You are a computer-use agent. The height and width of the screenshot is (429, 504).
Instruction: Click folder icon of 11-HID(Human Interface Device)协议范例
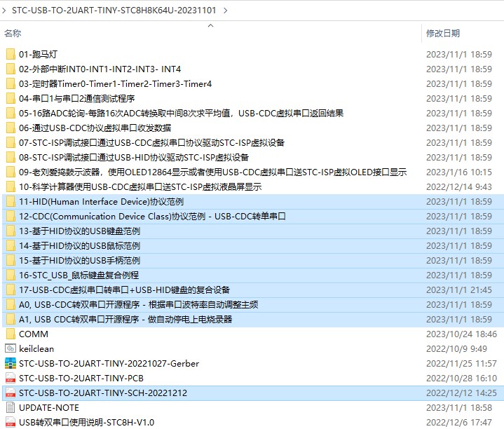(11, 201)
